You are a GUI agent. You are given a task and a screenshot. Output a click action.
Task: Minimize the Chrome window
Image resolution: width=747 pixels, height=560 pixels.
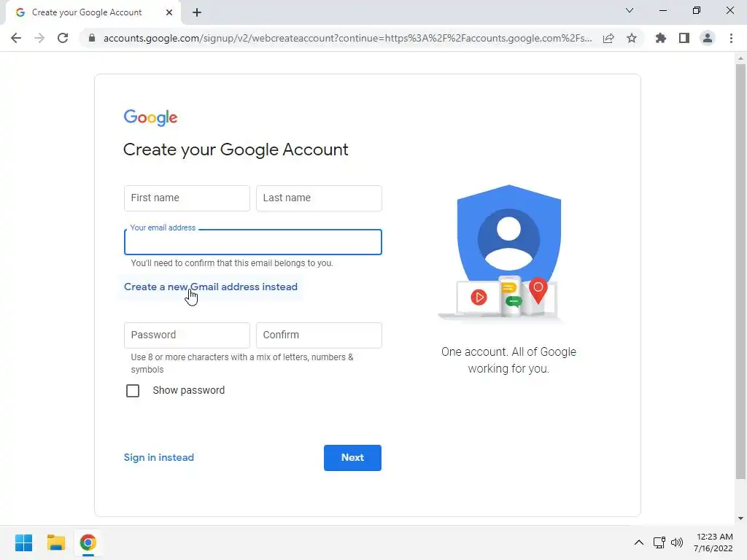tap(662, 10)
